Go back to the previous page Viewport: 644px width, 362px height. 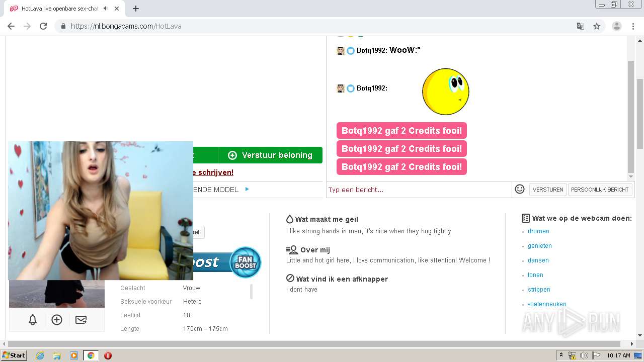(11, 26)
